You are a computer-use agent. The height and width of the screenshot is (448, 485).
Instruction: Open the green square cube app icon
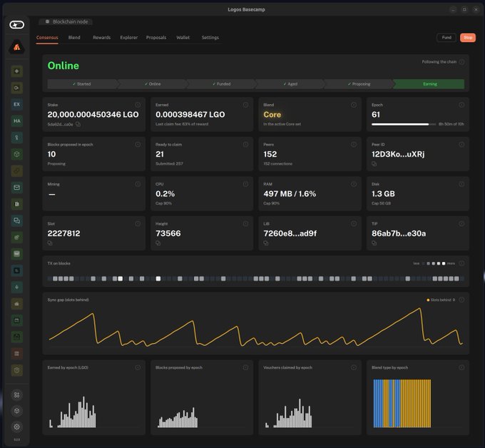click(x=16, y=154)
